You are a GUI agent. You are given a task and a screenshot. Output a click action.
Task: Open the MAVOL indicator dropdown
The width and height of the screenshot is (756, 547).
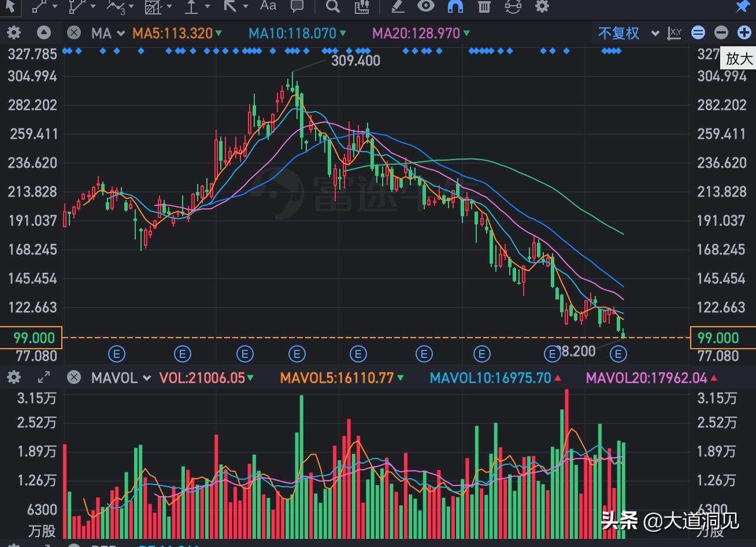[x=121, y=378]
